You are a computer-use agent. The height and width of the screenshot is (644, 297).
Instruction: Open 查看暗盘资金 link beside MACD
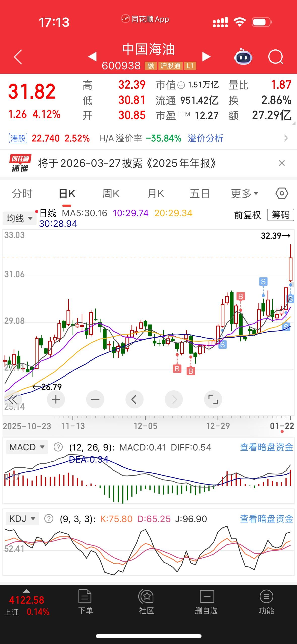click(x=267, y=447)
